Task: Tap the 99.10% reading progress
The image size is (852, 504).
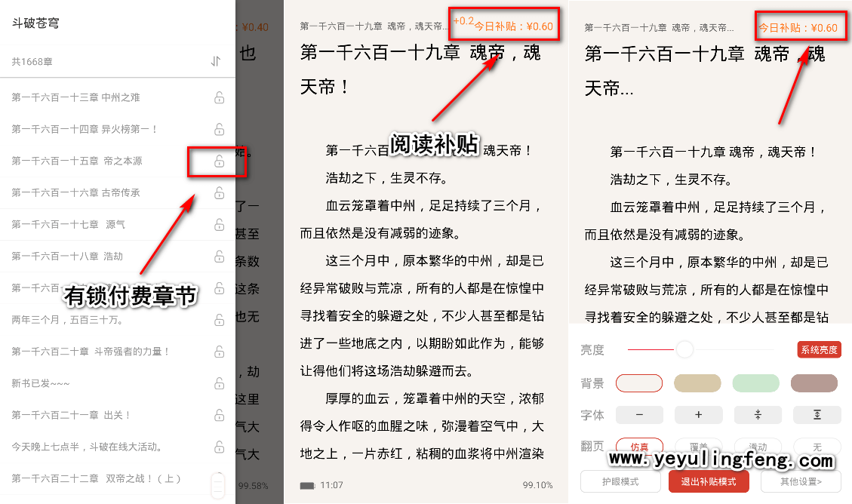Action: [x=537, y=485]
